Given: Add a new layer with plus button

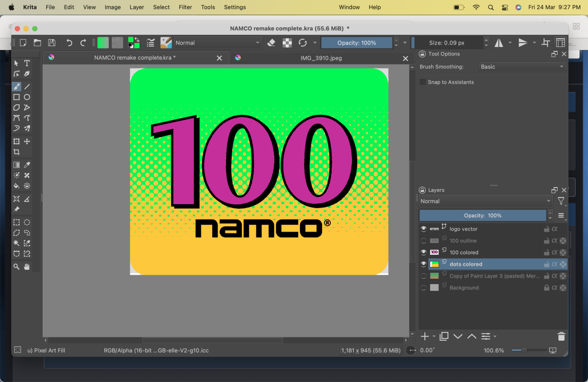Looking at the screenshot, I should tap(424, 336).
